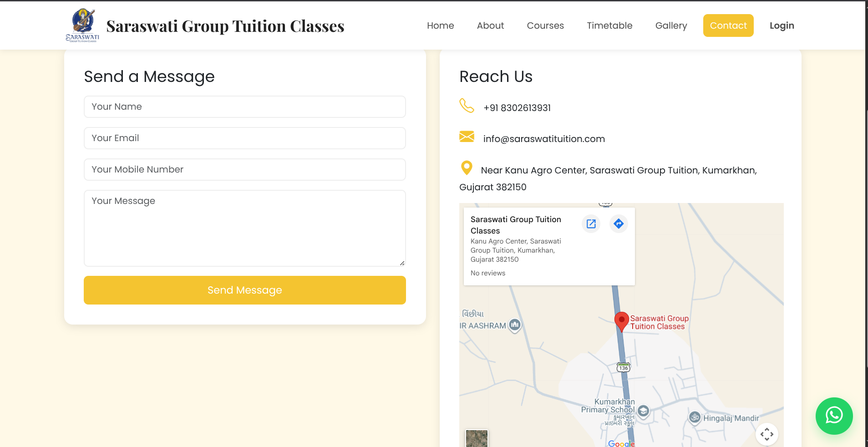
Task: Click the directions icon in map card
Action: [x=619, y=223]
